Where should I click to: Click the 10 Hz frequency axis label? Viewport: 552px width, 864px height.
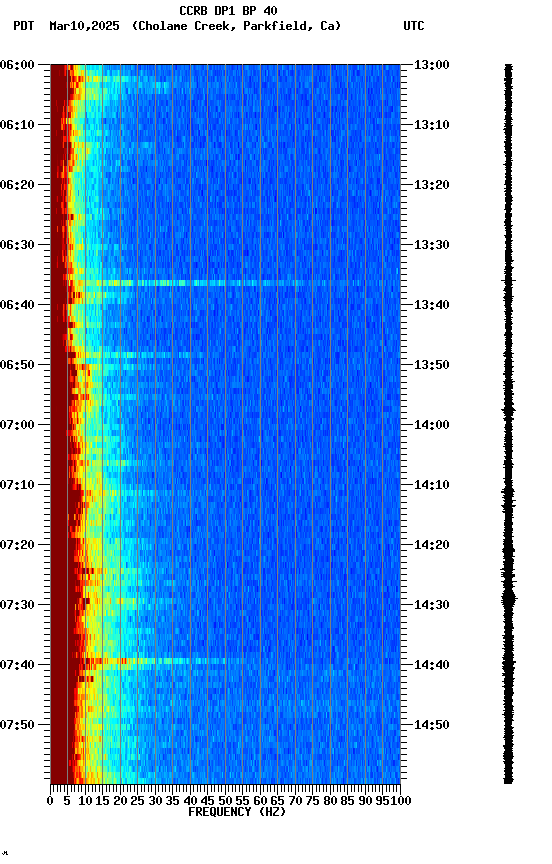[85, 801]
